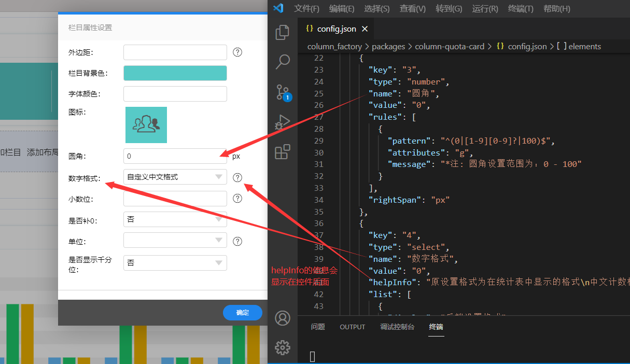
Task: Click the 栏目背景色 teal color swatch
Action: [175, 73]
